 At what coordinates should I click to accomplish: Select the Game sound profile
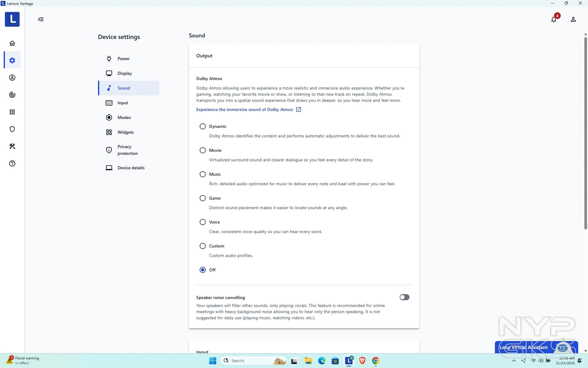(203, 198)
